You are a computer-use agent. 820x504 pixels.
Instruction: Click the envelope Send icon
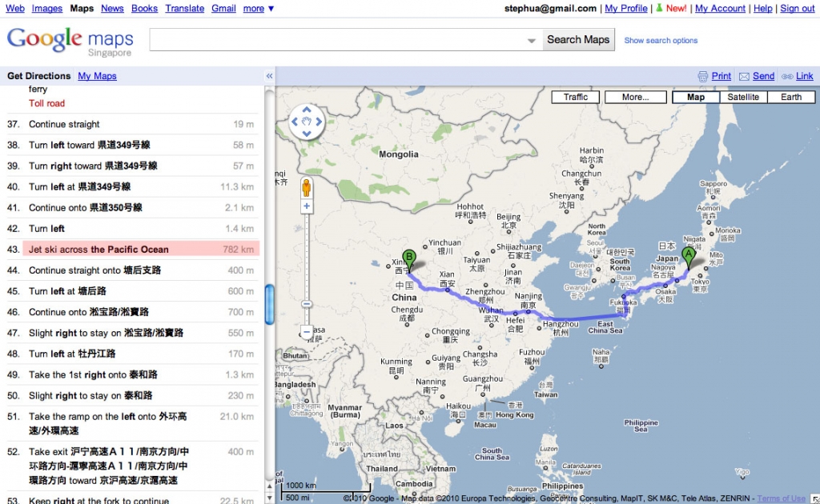coord(744,76)
